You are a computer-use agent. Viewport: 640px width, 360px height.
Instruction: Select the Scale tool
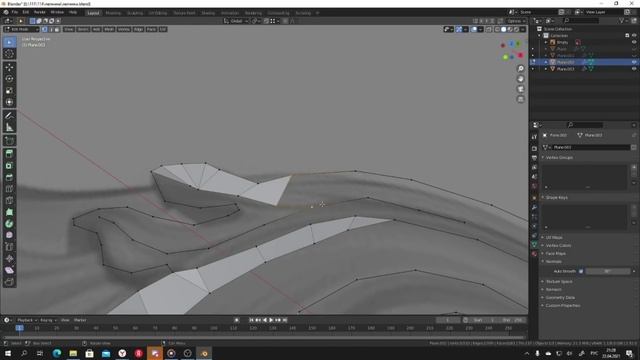9,90
